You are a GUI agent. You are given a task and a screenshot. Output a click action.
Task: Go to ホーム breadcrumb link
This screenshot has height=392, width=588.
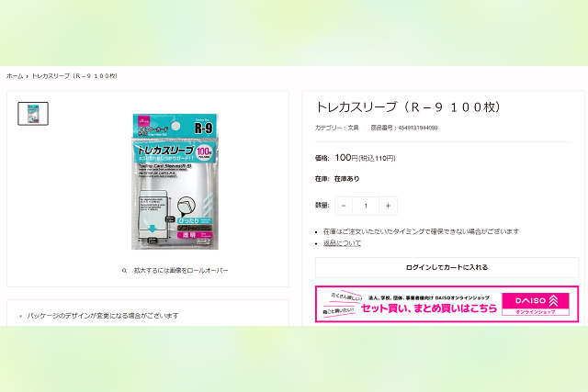coord(15,76)
